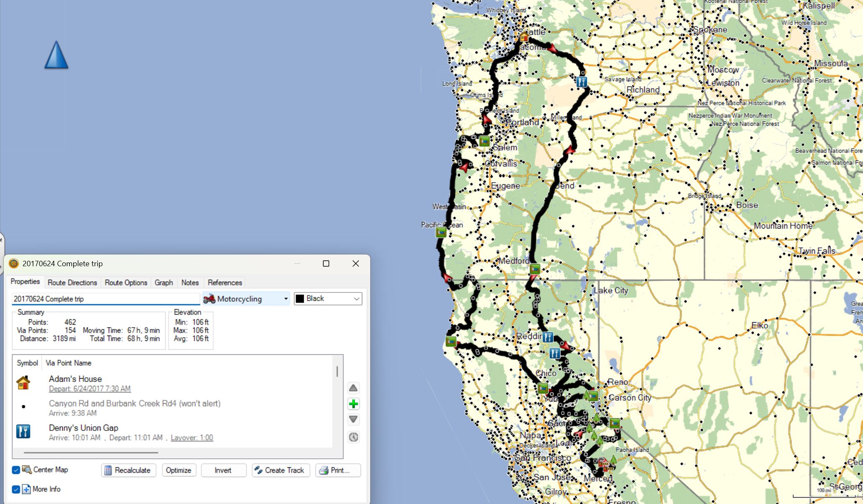Uncheck the Center Map checkbox

pos(16,470)
